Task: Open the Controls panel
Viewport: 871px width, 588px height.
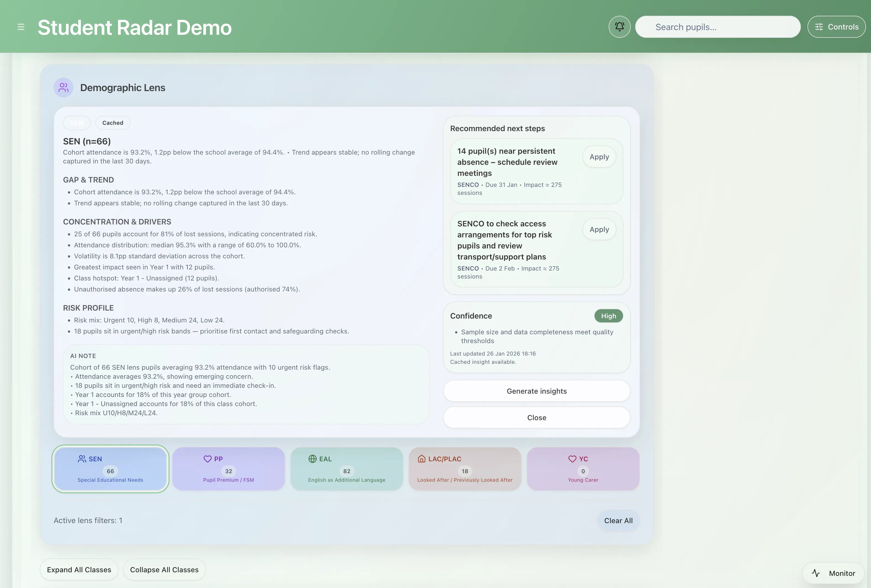Action: 836,27
